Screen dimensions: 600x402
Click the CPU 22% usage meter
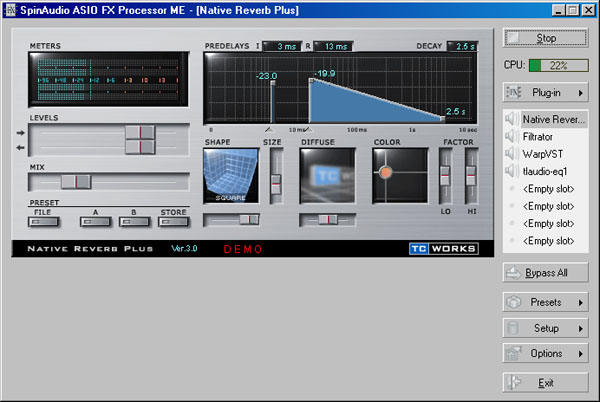pyautogui.click(x=559, y=65)
